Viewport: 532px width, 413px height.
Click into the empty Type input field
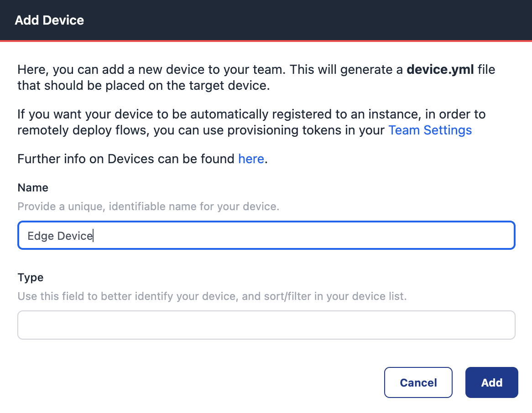coord(266,325)
